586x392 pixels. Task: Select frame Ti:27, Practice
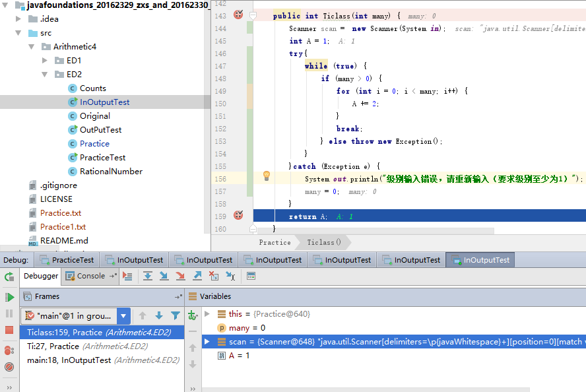pos(102,346)
